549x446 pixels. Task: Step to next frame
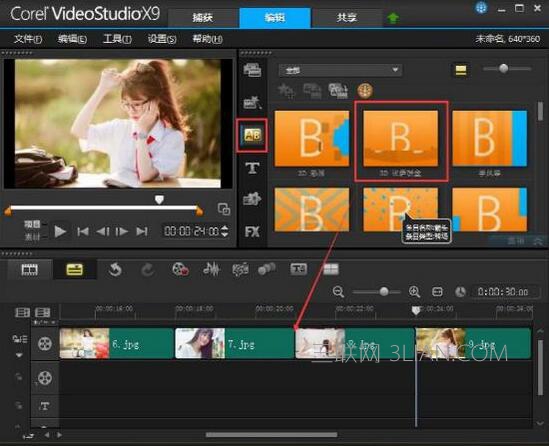121,231
